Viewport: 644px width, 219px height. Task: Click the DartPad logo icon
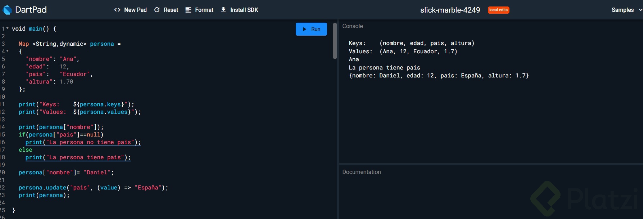[x=7, y=10]
